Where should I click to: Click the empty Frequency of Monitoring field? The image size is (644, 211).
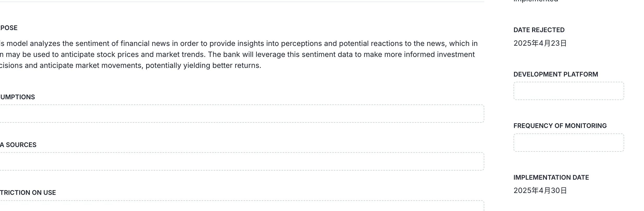pos(569,143)
